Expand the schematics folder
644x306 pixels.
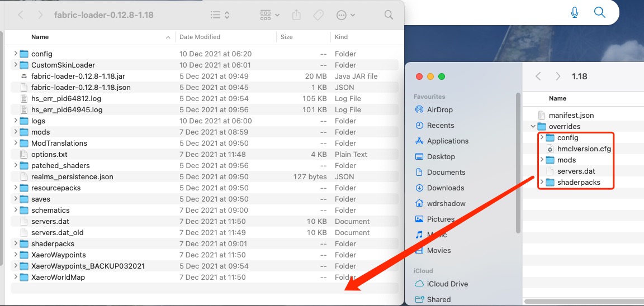click(x=16, y=210)
